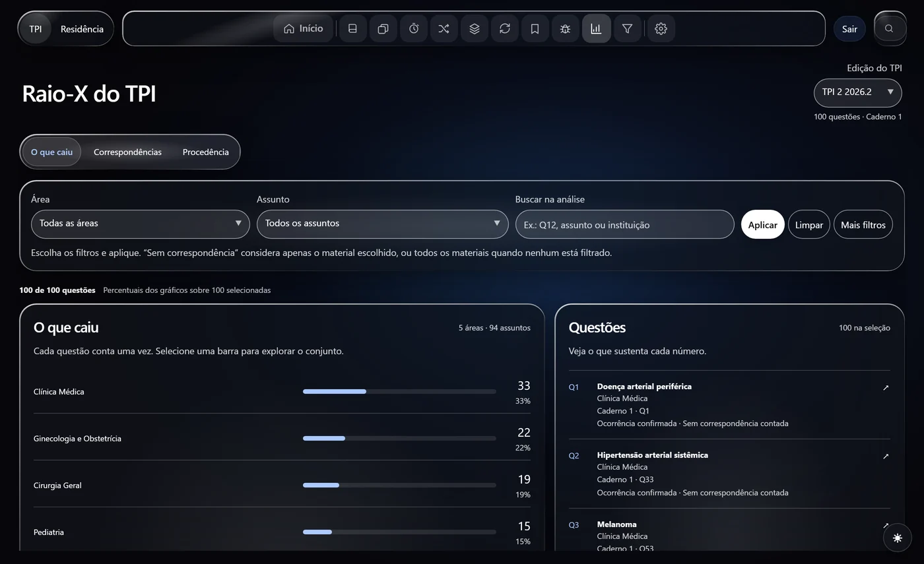Click the Limpar button
The width and height of the screenshot is (924, 564).
click(809, 224)
